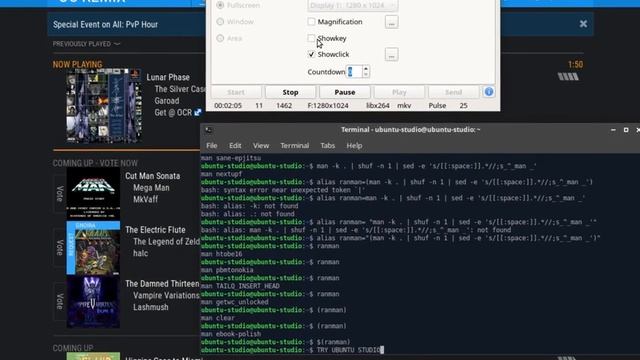640x360 pixels.
Task: Click the libx264 codec status entry
Action: [378, 106]
